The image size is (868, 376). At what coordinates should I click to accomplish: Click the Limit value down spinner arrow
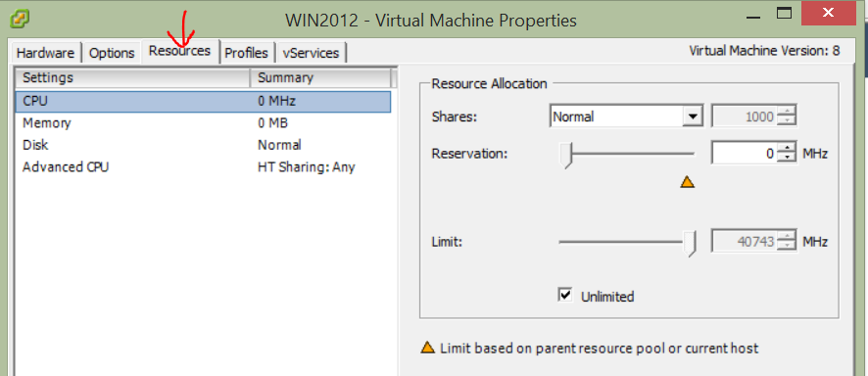787,247
